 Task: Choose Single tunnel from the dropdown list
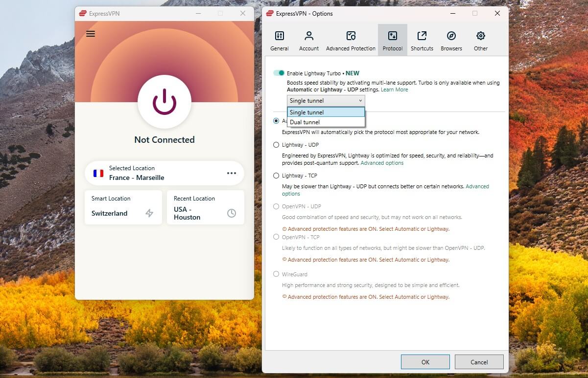click(326, 112)
